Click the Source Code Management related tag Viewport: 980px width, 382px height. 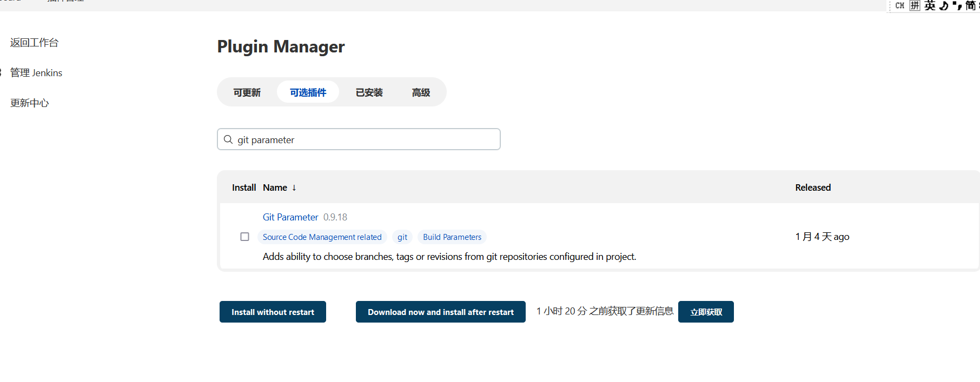322,237
